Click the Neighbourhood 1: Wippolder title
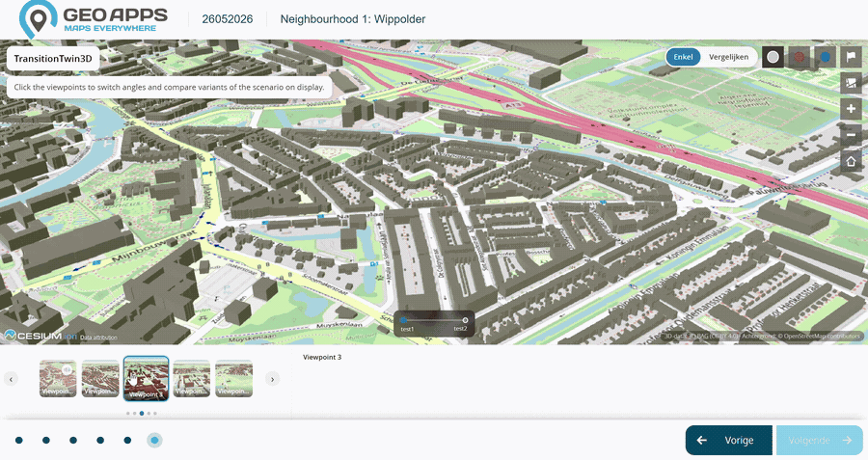868x460 pixels. point(353,19)
